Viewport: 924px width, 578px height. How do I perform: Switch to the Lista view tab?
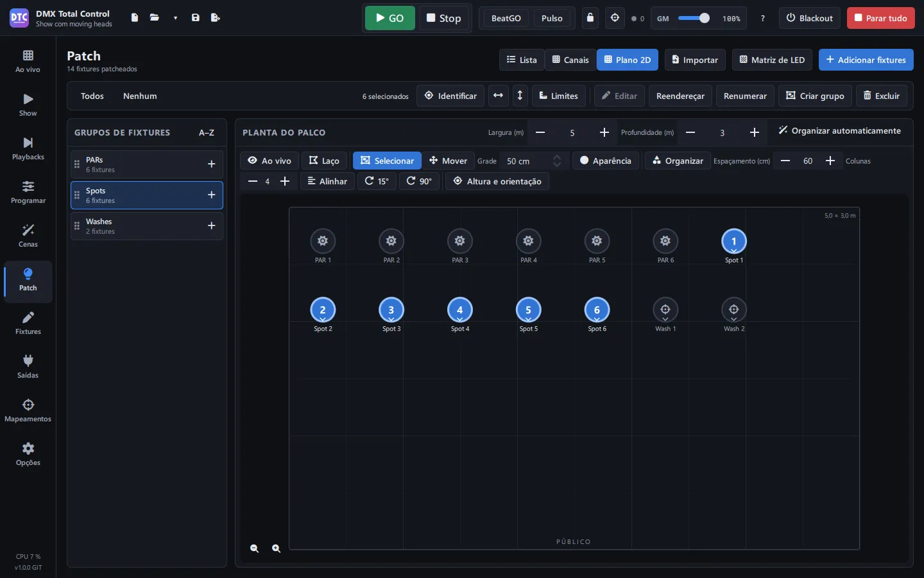click(522, 60)
